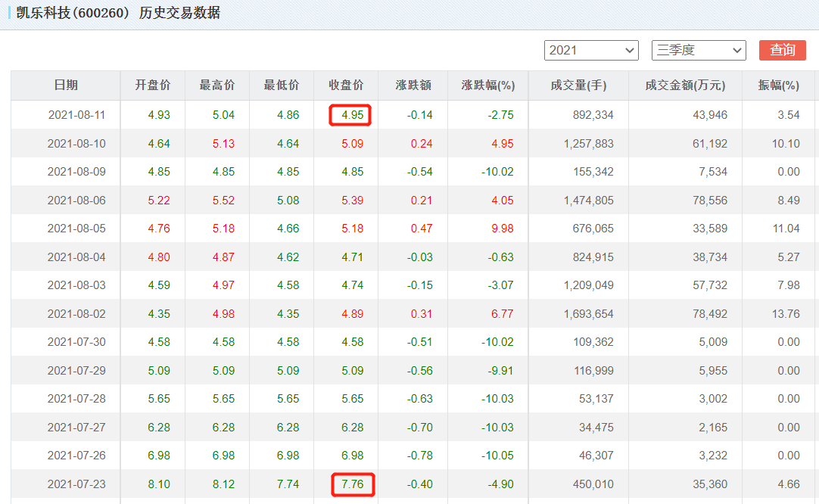Open the year dropdown showing 2021
The width and height of the screenshot is (819, 504).
tap(591, 50)
